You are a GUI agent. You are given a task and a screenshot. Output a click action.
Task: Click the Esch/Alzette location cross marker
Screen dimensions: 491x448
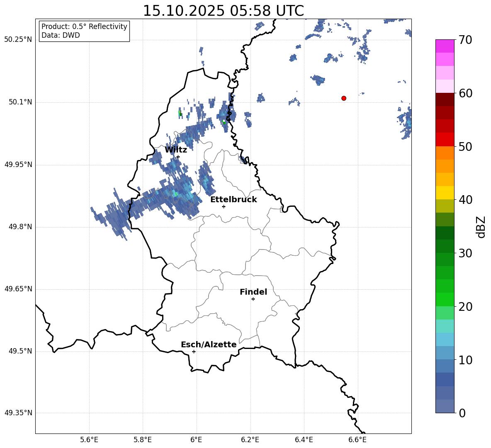(194, 351)
